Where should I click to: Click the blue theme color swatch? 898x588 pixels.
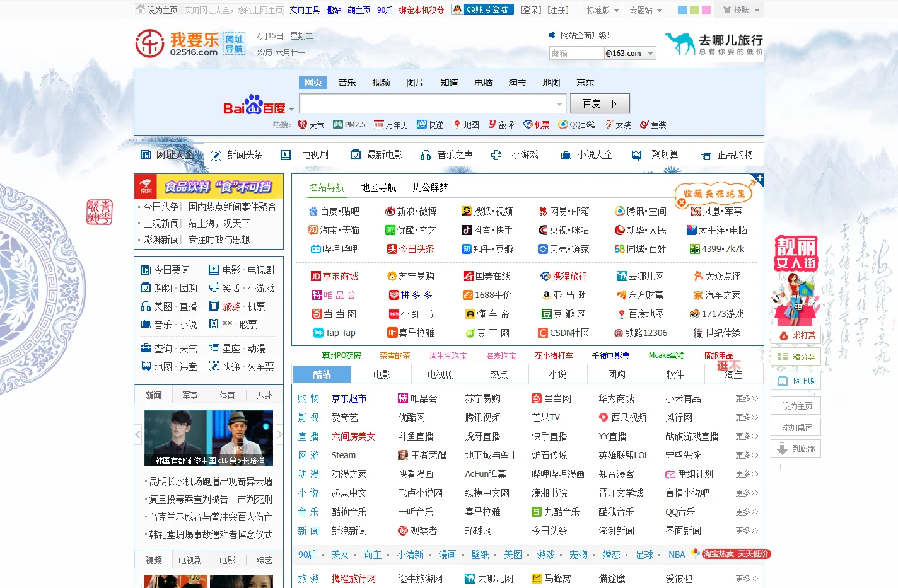(682, 10)
